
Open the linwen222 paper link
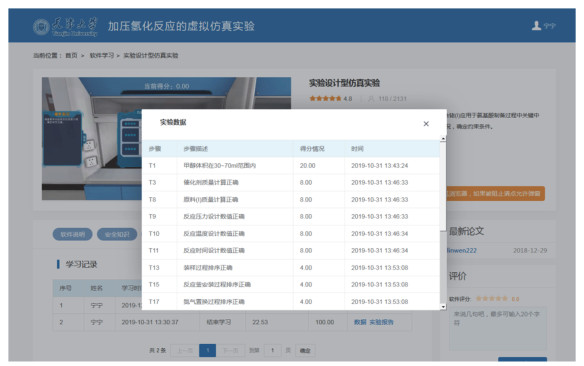tap(461, 251)
